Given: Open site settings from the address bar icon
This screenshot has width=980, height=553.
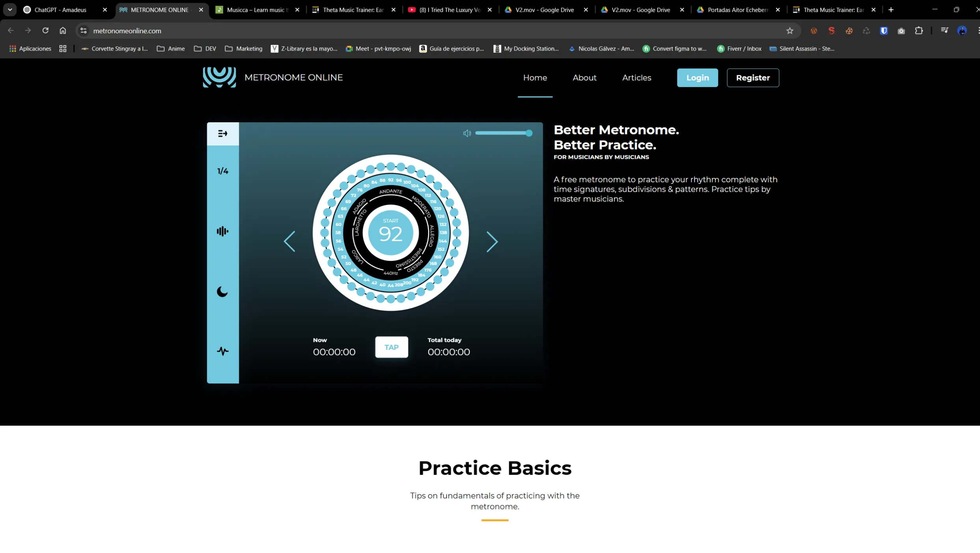Looking at the screenshot, I should click(83, 31).
